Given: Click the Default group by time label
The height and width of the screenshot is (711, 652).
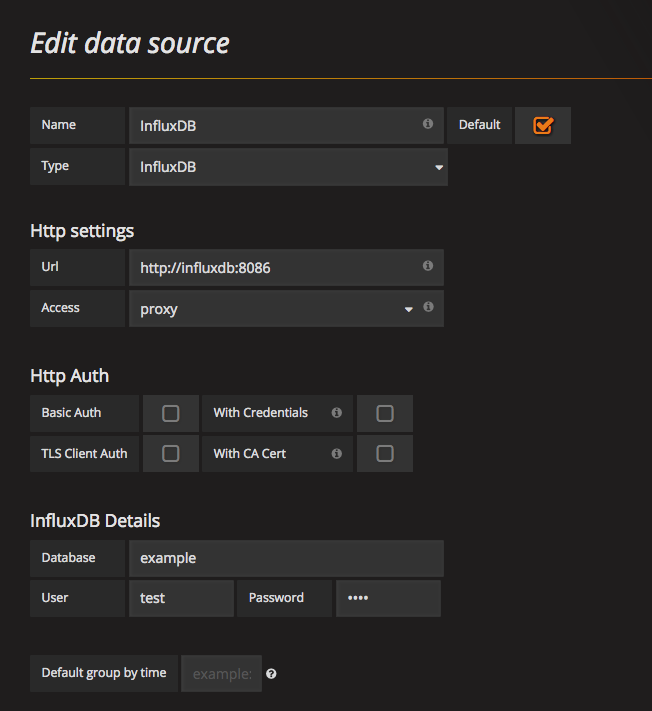Looking at the screenshot, I should point(104,673).
